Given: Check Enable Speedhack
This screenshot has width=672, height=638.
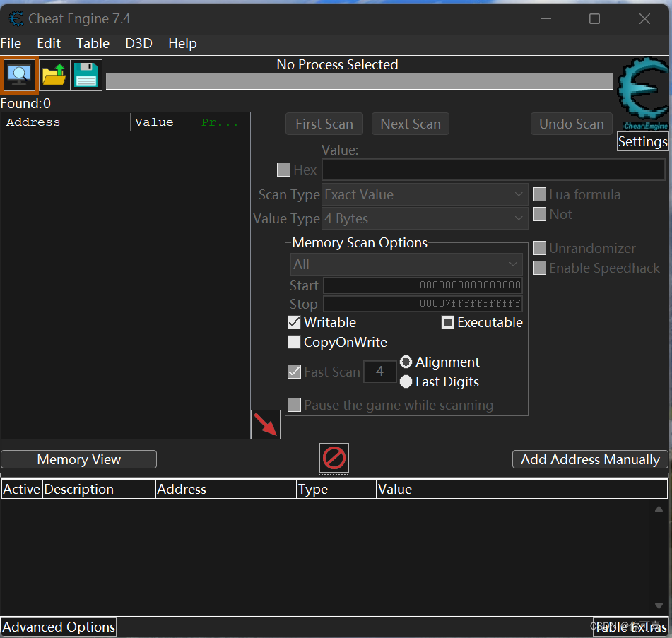Looking at the screenshot, I should pyautogui.click(x=539, y=267).
